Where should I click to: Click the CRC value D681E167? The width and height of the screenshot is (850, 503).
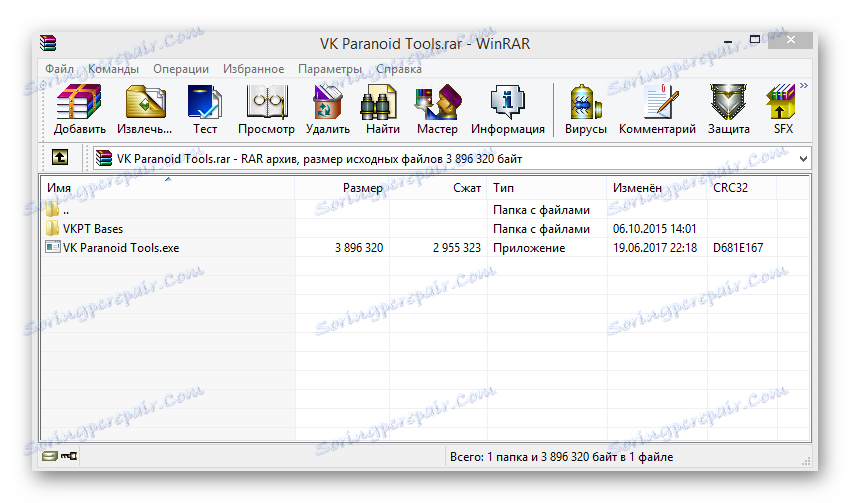pos(738,248)
